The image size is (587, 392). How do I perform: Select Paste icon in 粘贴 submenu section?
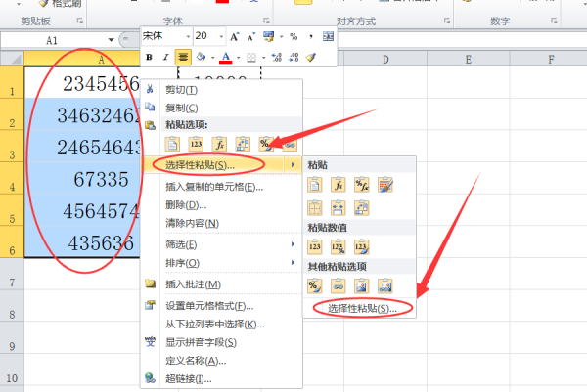coord(314,185)
